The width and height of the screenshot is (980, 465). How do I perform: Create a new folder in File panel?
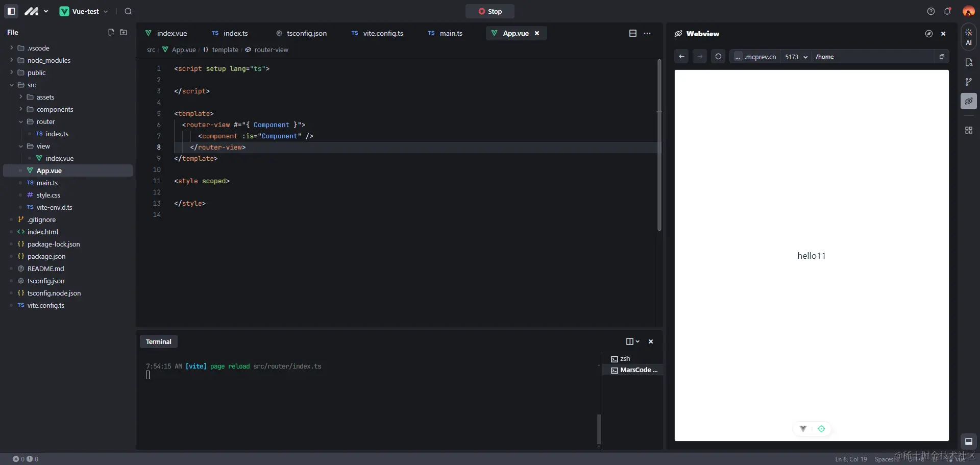click(124, 32)
